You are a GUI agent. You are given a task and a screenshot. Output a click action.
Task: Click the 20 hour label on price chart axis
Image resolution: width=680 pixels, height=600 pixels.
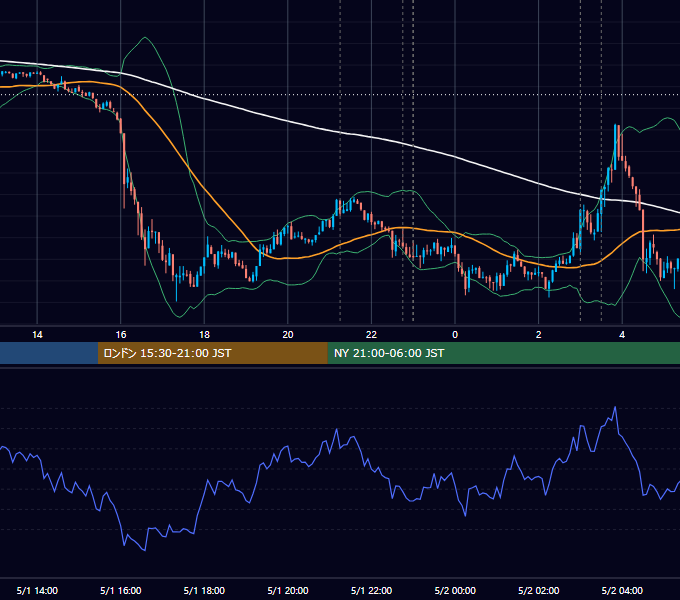tap(288, 335)
